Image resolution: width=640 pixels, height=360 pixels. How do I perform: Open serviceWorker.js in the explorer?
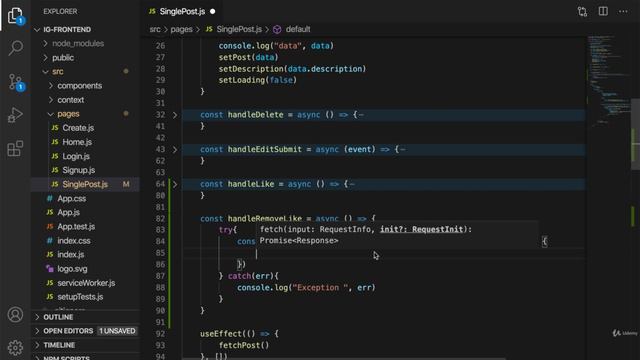click(x=86, y=283)
